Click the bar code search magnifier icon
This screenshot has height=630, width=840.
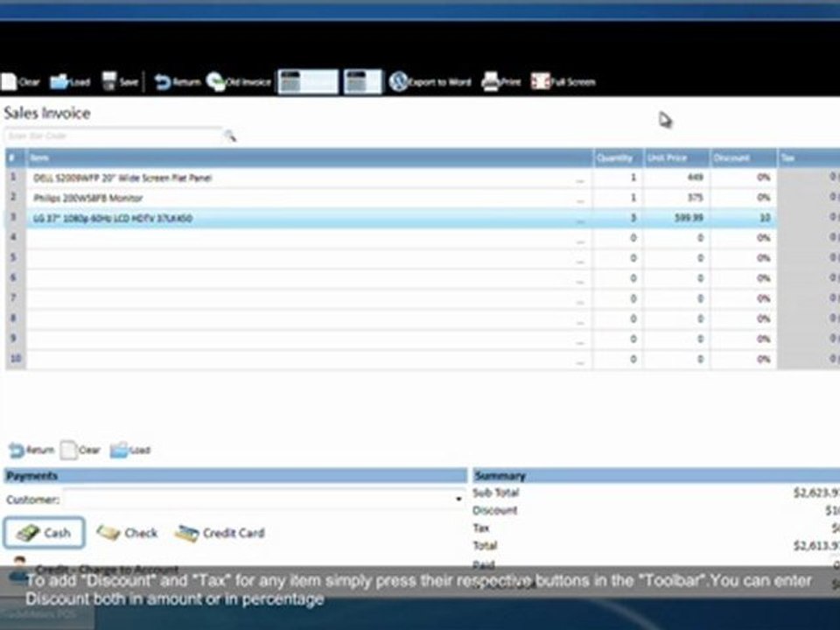click(x=230, y=136)
